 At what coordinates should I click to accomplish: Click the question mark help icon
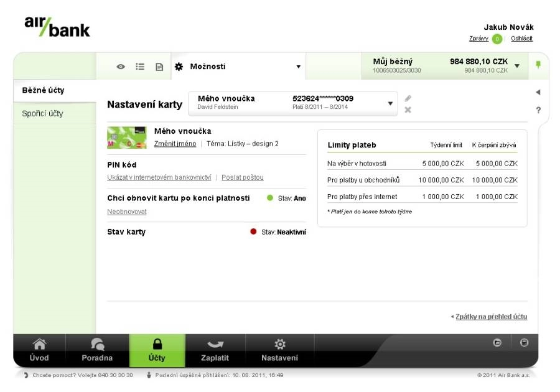click(x=538, y=110)
